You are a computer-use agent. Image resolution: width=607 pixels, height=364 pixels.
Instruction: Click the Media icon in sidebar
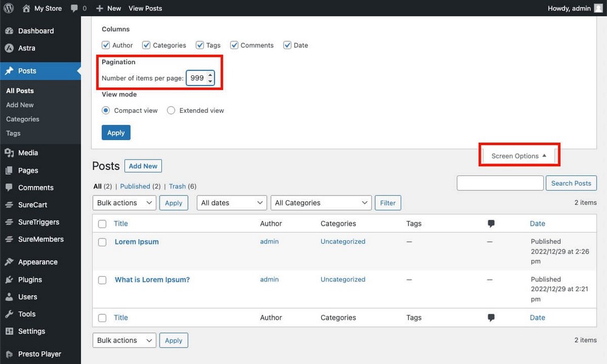click(9, 153)
